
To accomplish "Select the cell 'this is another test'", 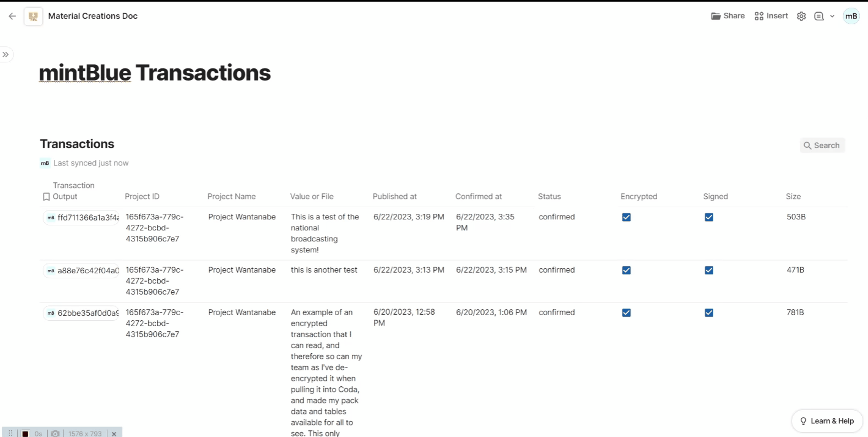I will coord(324,270).
